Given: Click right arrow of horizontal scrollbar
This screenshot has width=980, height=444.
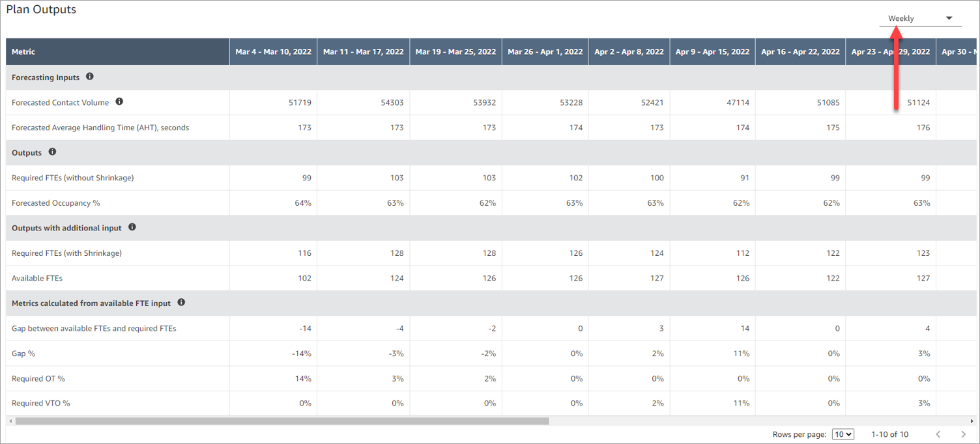Looking at the screenshot, I should [x=972, y=421].
